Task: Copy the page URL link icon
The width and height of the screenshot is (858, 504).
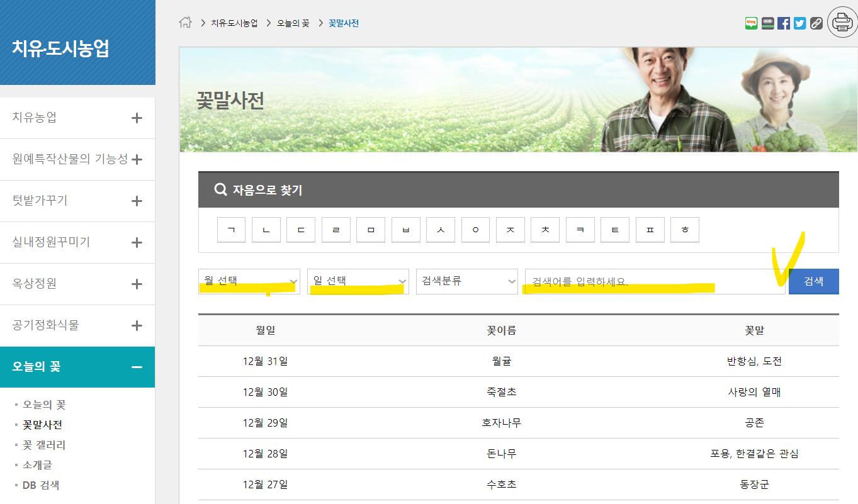Action: 816,23
